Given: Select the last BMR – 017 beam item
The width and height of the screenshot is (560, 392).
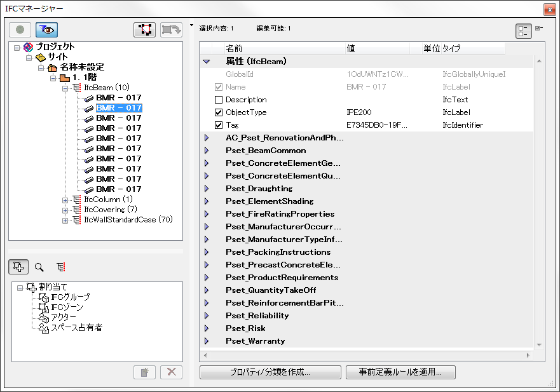Looking at the screenshot, I should [119, 189].
